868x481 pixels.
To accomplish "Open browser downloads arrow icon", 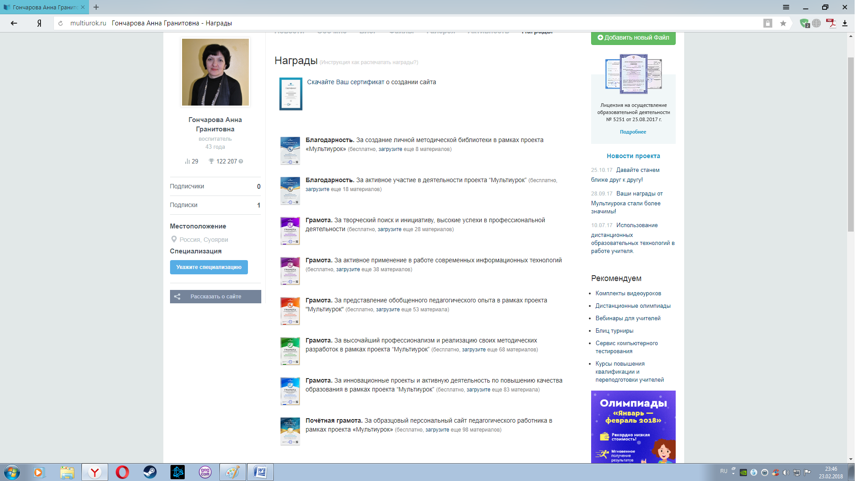I will (x=845, y=23).
